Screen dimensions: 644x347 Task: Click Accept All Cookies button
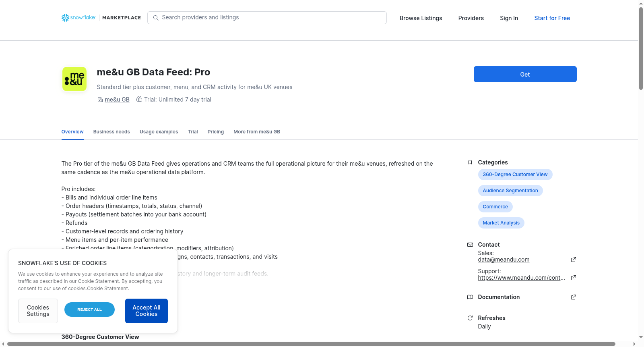147,311
